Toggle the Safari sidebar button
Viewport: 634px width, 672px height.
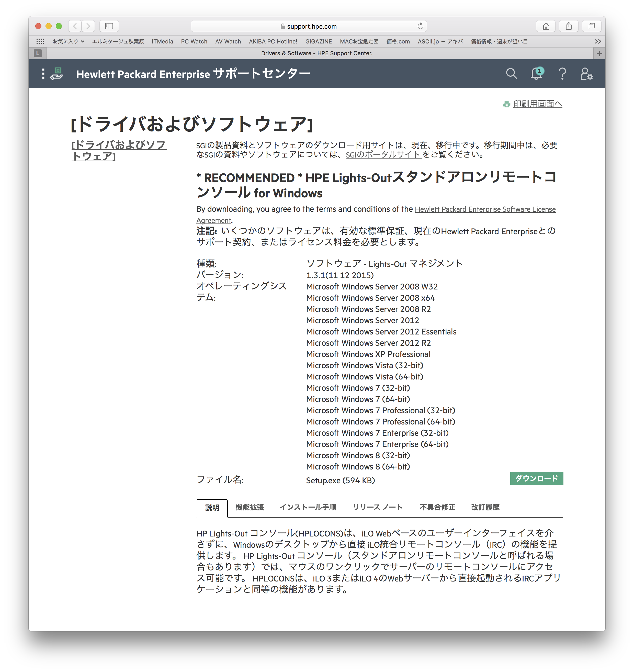coord(109,26)
